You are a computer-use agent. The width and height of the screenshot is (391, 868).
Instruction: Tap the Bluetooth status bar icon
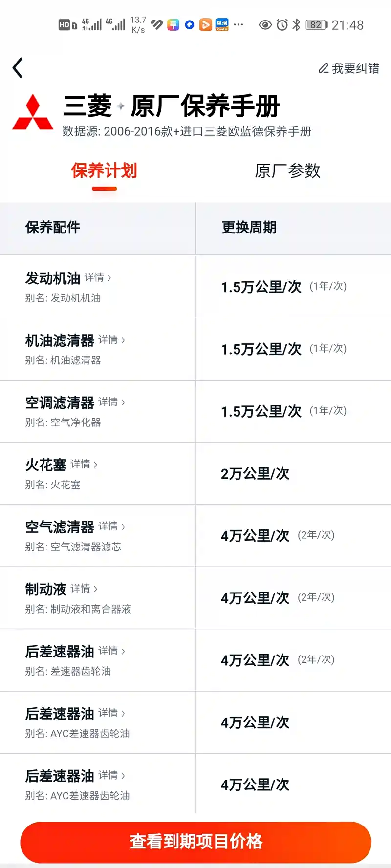coord(296,25)
